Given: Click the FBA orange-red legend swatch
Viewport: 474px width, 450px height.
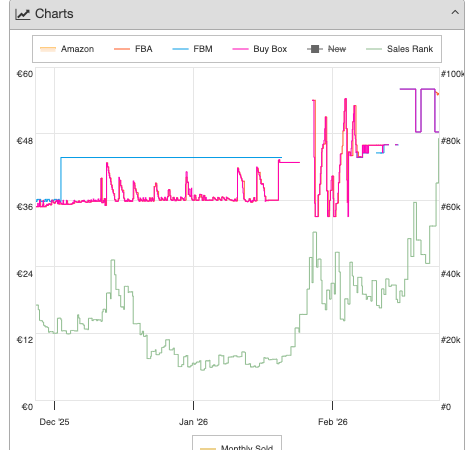Looking at the screenshot, I should [x=122, y=49].
